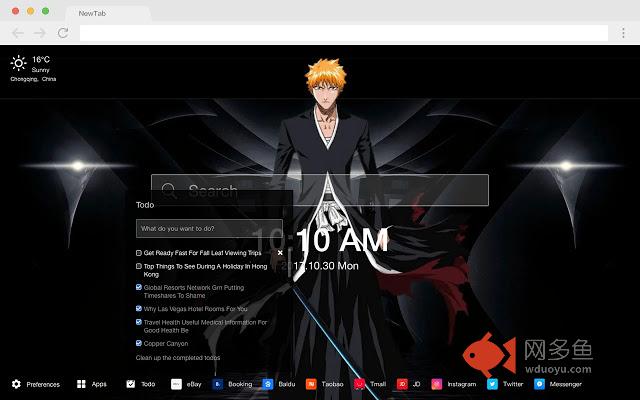Screen dimensions: 640x400
Task: Click the Chongqing, China location text
Action: [x=33, y=79]
